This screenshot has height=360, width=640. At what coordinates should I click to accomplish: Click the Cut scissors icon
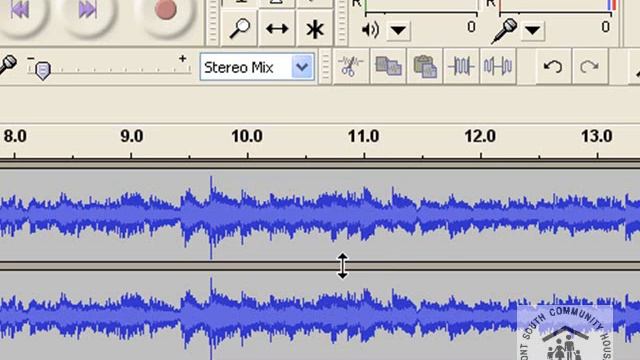click(351, 66)
